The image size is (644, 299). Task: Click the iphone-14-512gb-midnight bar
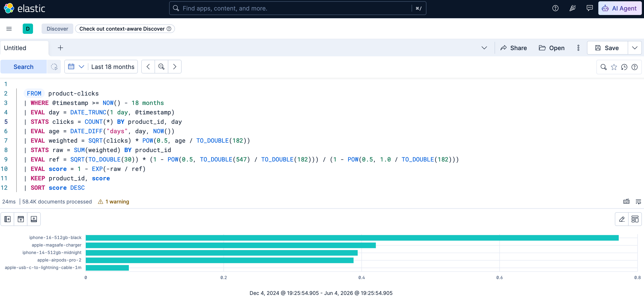click(221, 253)
